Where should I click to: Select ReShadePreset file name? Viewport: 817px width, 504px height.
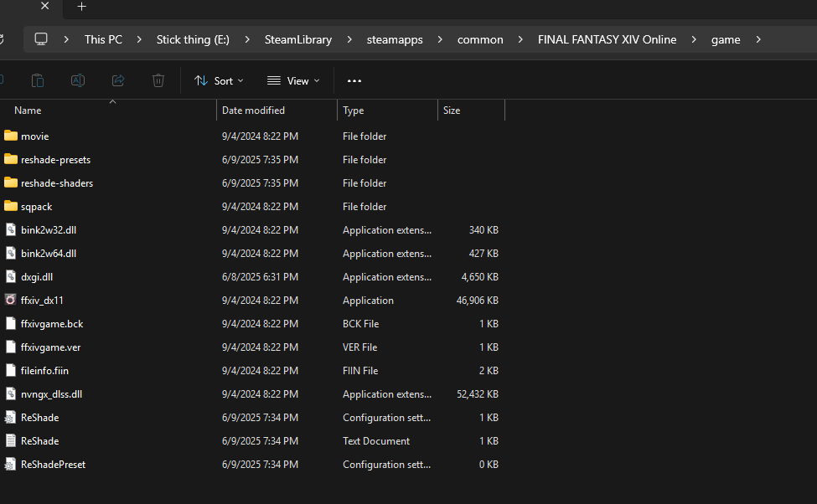coord(53,465)
